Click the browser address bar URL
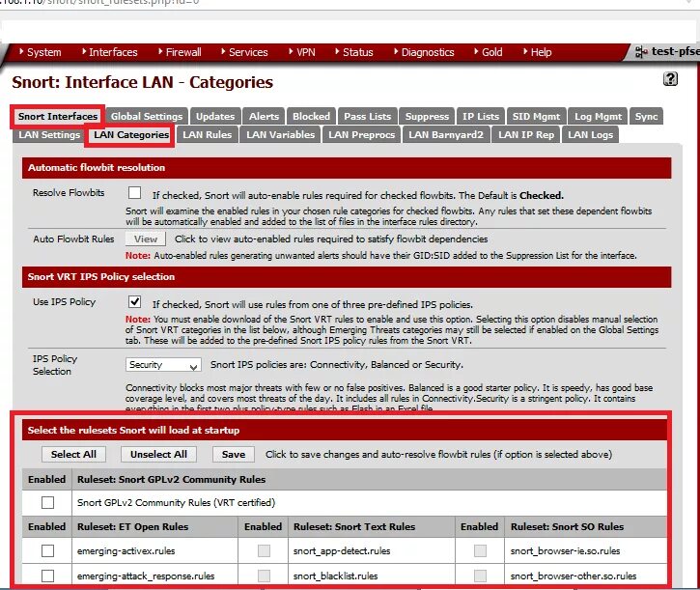700x590 pixels. tap(100, 2)
